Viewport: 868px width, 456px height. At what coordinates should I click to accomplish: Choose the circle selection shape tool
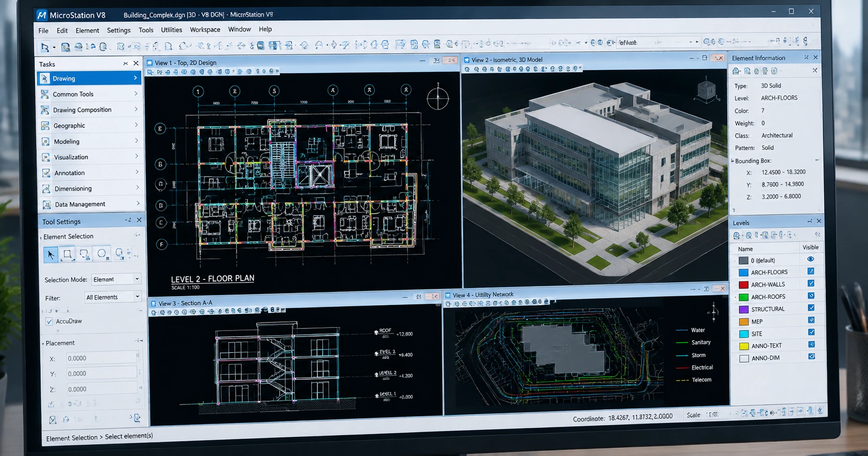coord(102,254)
